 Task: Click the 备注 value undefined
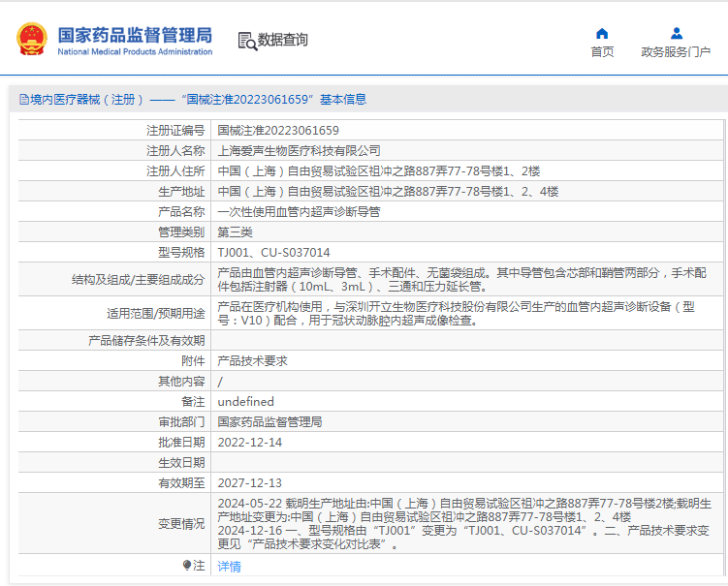click(245, 402)
